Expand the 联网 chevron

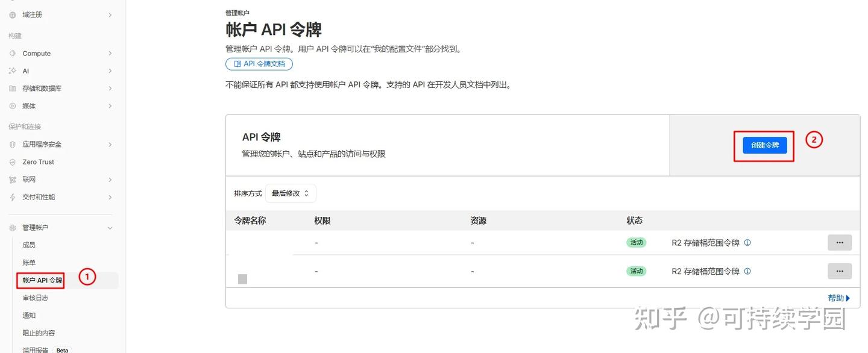[x=110, y=180]
